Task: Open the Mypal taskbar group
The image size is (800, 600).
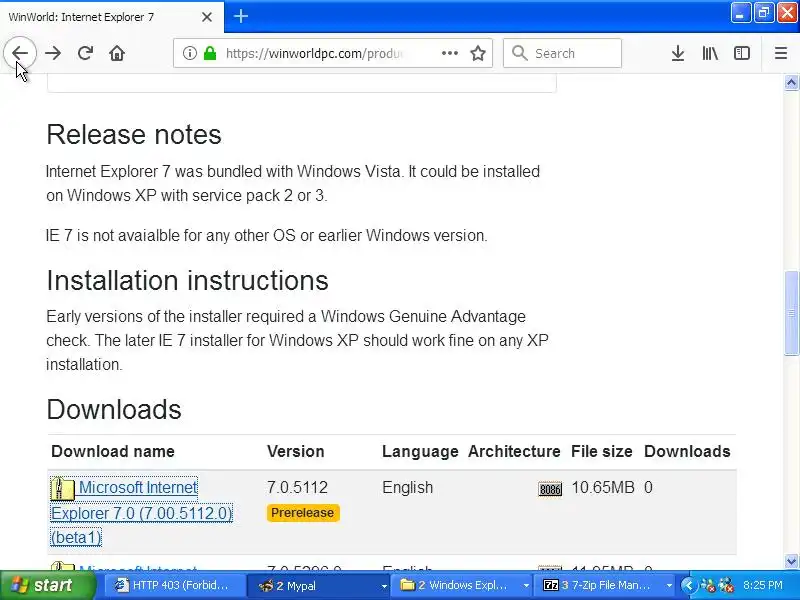Action: point(318,585)
